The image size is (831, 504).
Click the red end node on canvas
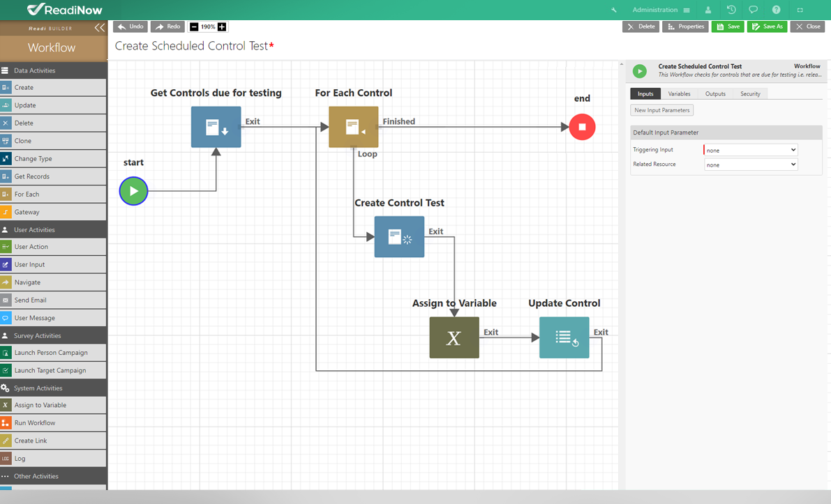point(582,127)
